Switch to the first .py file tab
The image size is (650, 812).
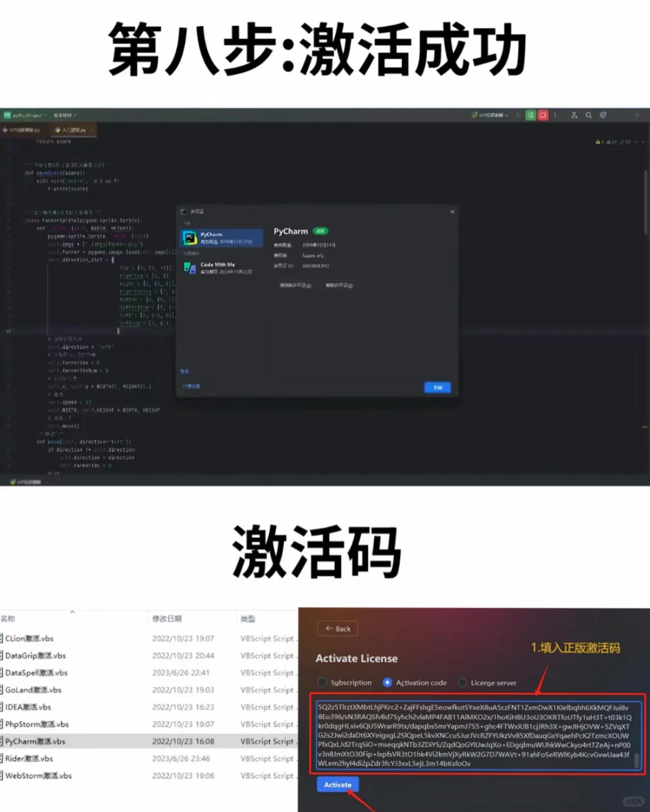[x=24, y=129]
